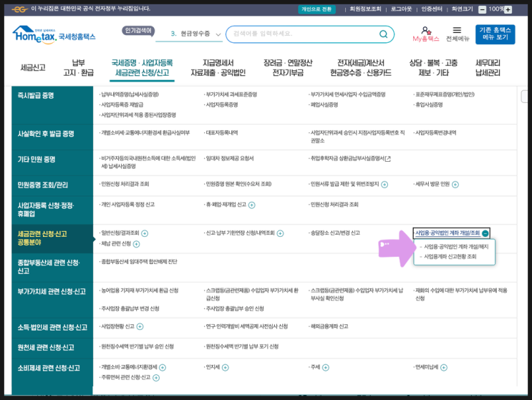Open 폐업사실증명 link

click(x=324, y=104)
